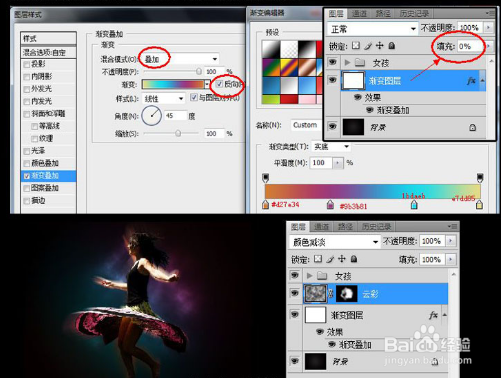Switch to 通道 tab in 云彩 panel
The height and width of the screenshot is (378, 501).
pos(322,227)
